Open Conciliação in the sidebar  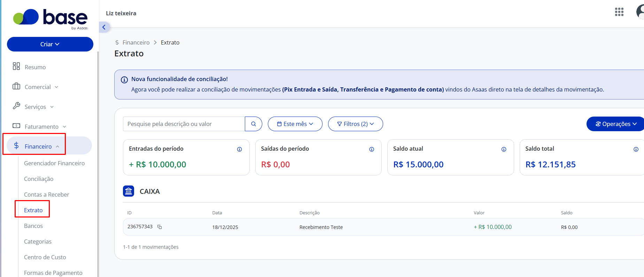coord(39,179)
